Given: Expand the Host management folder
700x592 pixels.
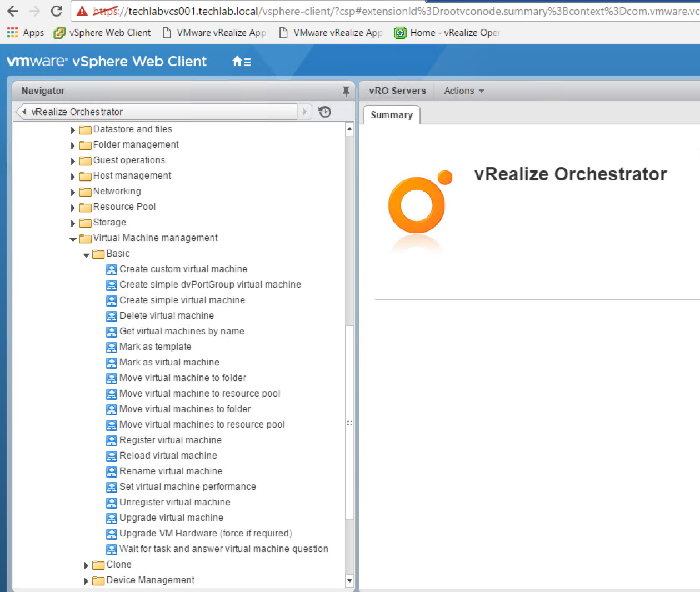Looking at the screenshot, I should point(73,177).
